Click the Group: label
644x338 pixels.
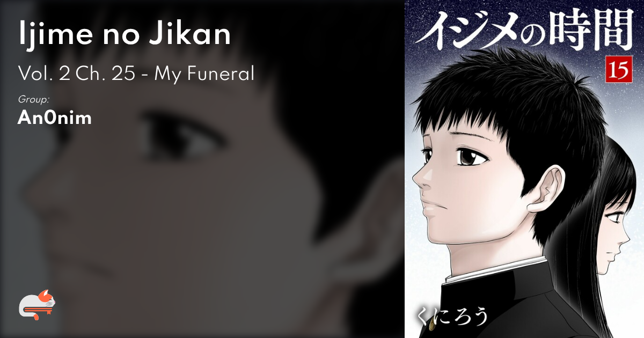pyautogui.click(x=34, y=100)
